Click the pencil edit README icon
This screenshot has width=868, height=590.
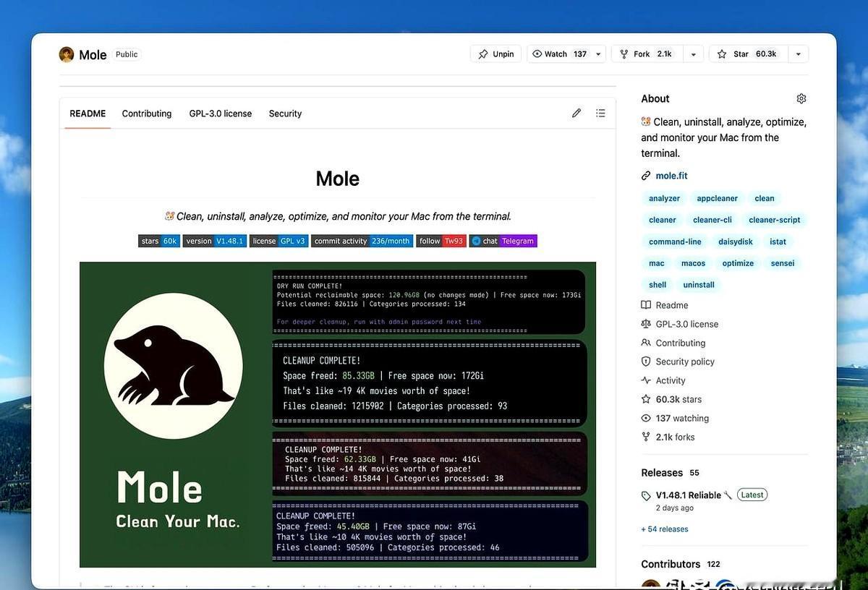tap(576, 113)
